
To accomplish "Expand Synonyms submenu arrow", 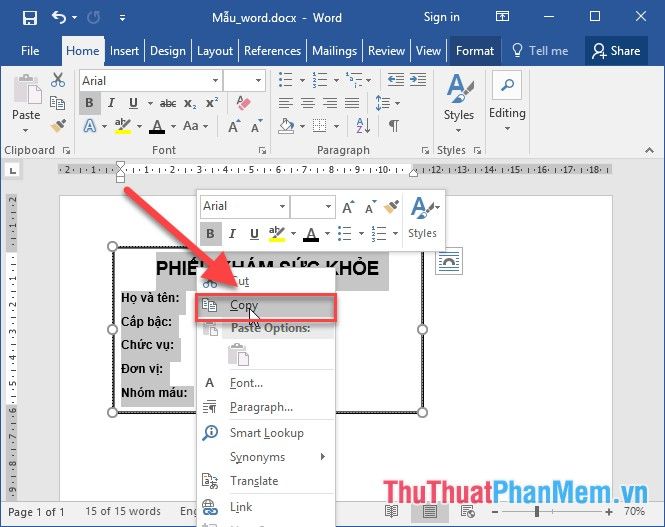I will tap(323, 457).
